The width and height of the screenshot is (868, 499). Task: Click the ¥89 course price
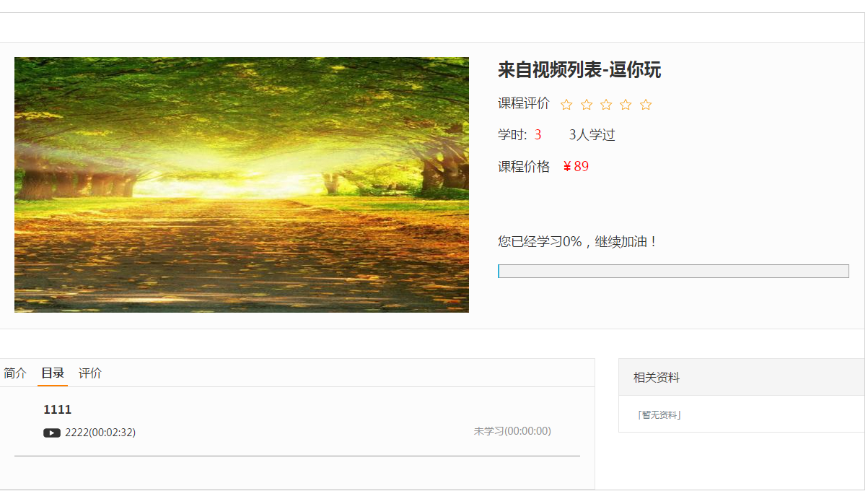pos(576,167)
